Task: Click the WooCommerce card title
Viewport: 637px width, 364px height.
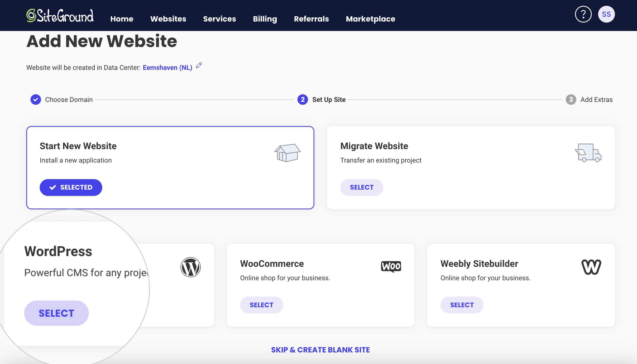Action: tap(272, 264)
